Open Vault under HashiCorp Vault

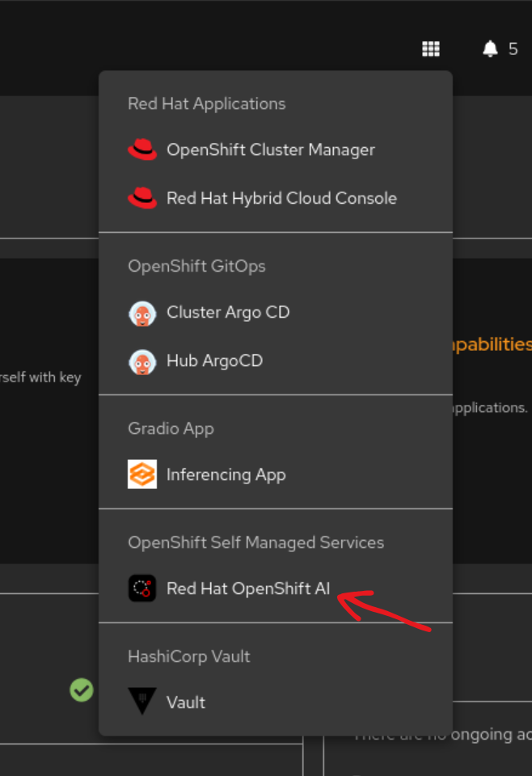(x=186, y=702)
